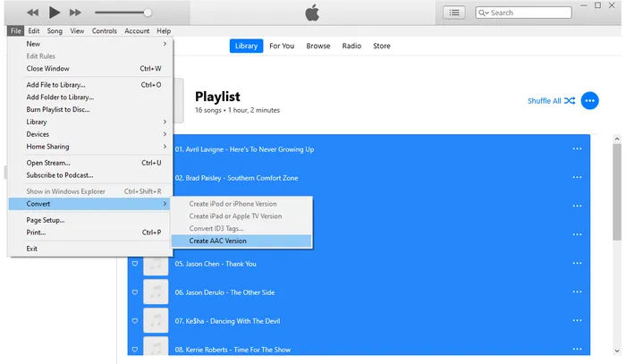Choose Close Window from File menu
This screenshot has width=626, height=364.
(90, 69)
